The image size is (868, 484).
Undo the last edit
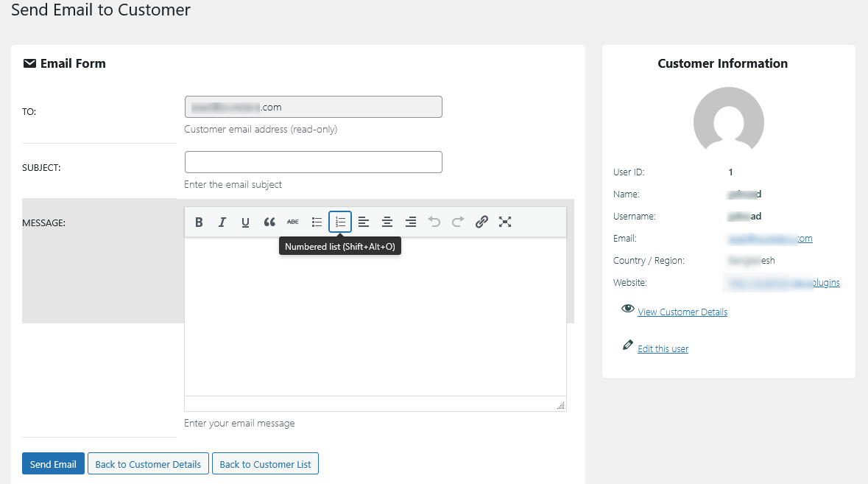434,222
